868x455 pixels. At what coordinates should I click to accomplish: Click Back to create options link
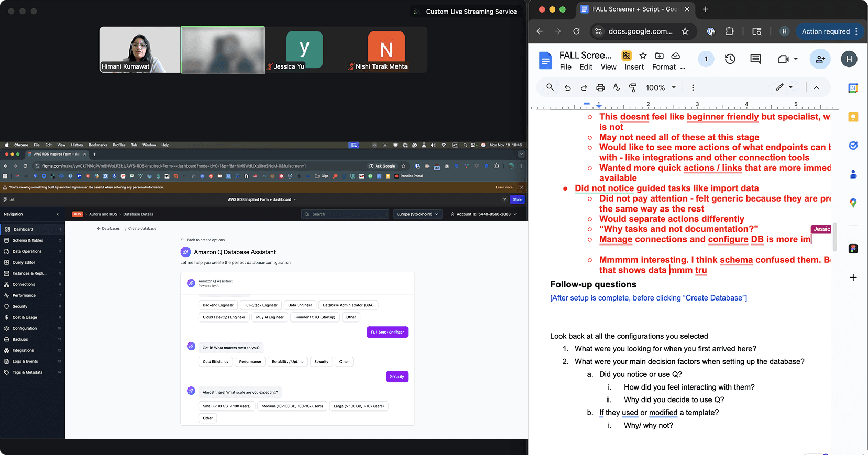tap(203, 240)
